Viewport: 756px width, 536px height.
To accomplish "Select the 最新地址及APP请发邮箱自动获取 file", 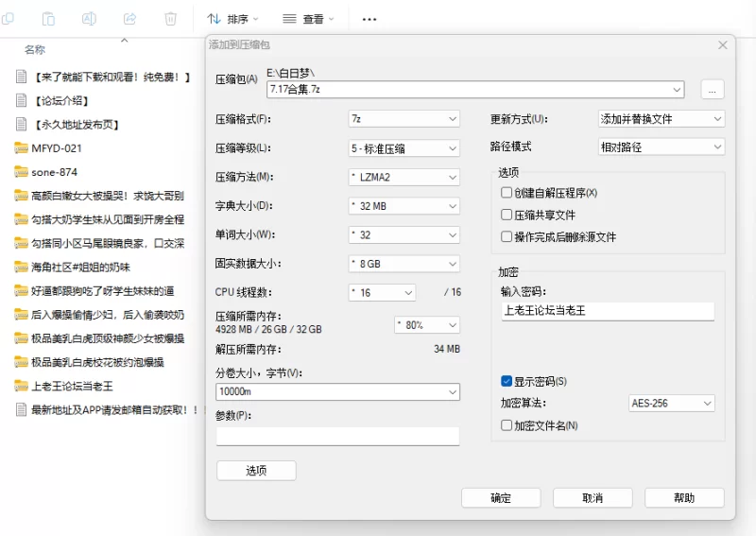I will (114, 410).
